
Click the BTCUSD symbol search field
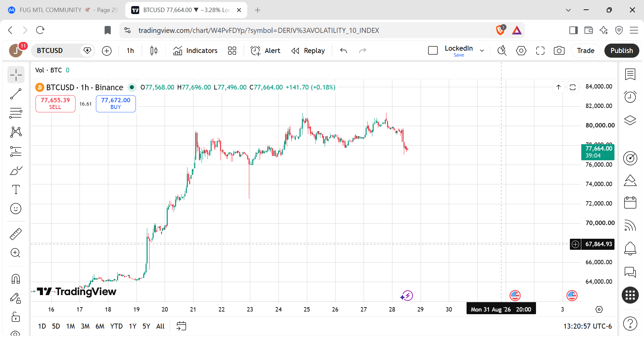(57, 51)
